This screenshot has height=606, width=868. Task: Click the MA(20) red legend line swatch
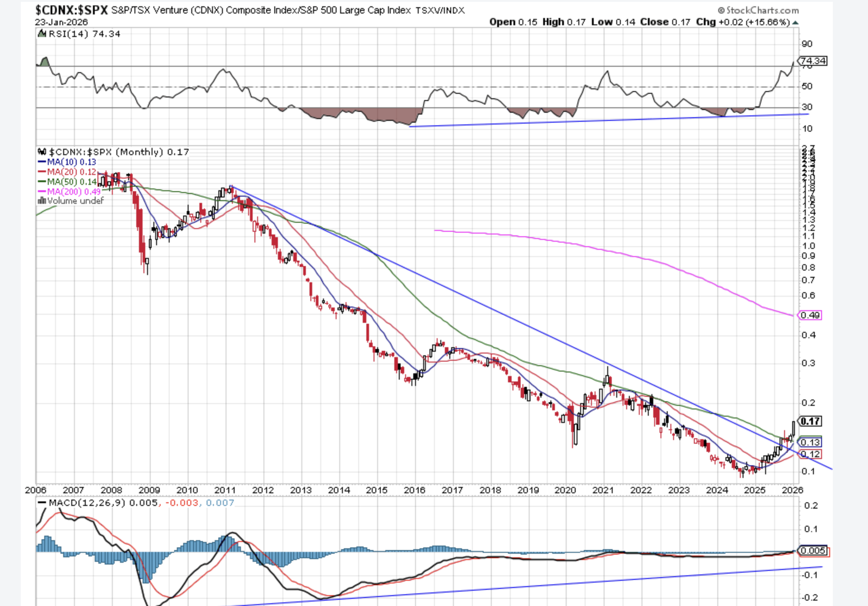click(42, 172)
